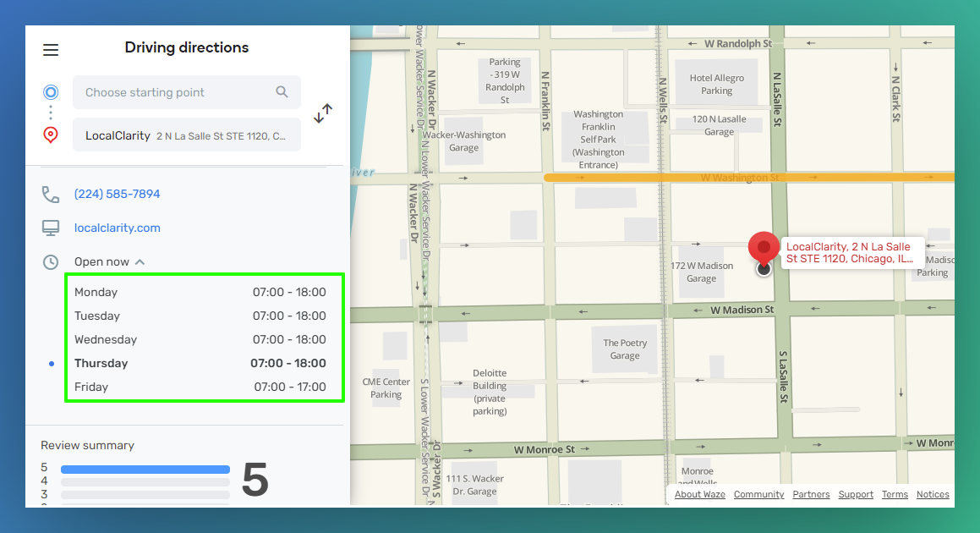Click The Poetry Garage on map
Image resolution: width=980 pixels, height=533 pixels.
625,349
